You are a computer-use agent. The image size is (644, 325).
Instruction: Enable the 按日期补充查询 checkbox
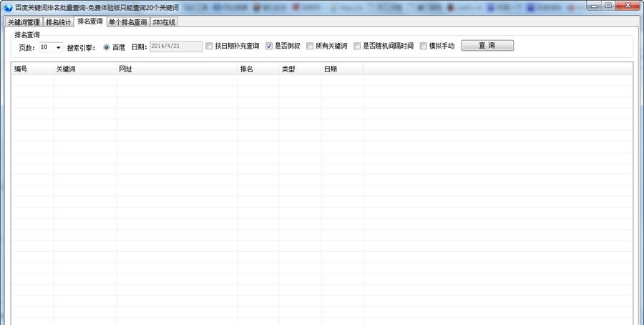click(x=209, y=46)
